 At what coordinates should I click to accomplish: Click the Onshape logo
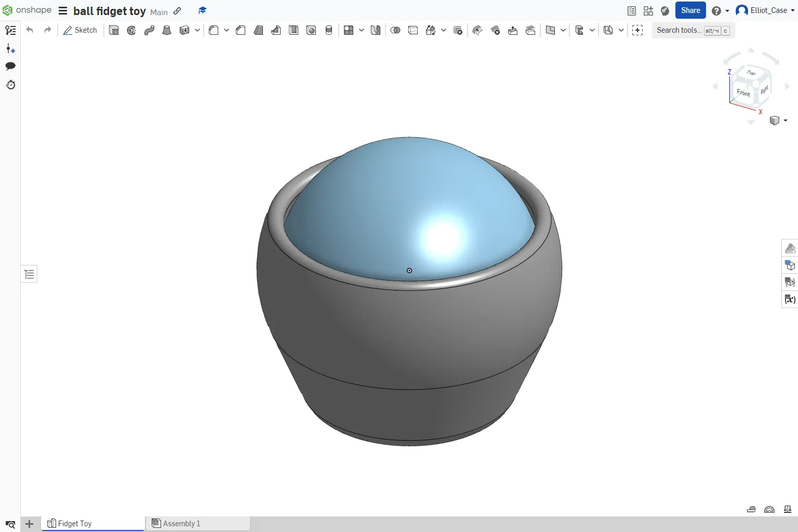point(27,10)
